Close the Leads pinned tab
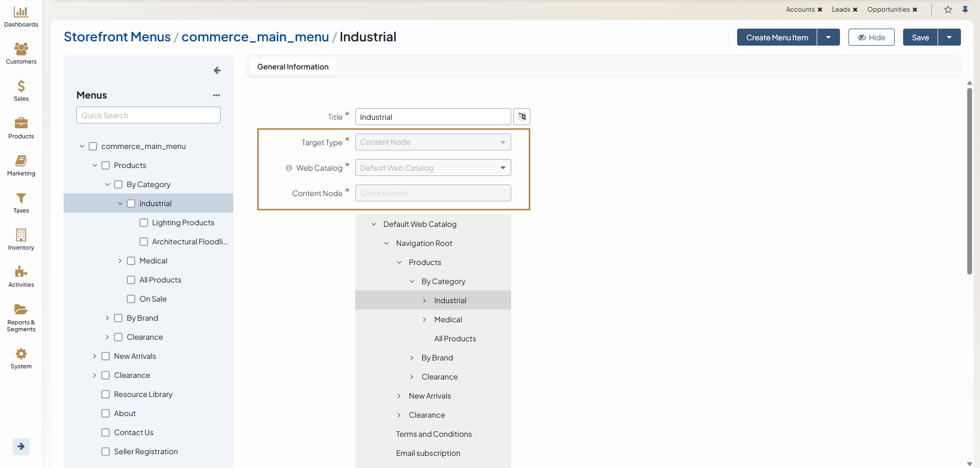The width and height of the screenshot is (980, 468). [x=855, y=10]
